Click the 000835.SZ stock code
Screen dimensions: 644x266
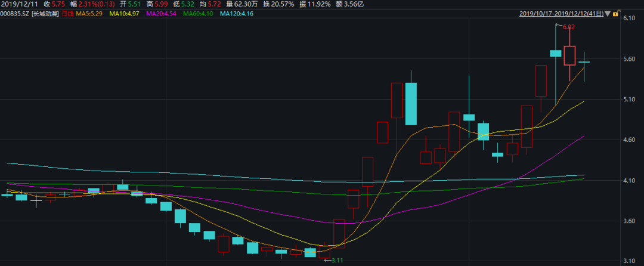tap(14, 13)
